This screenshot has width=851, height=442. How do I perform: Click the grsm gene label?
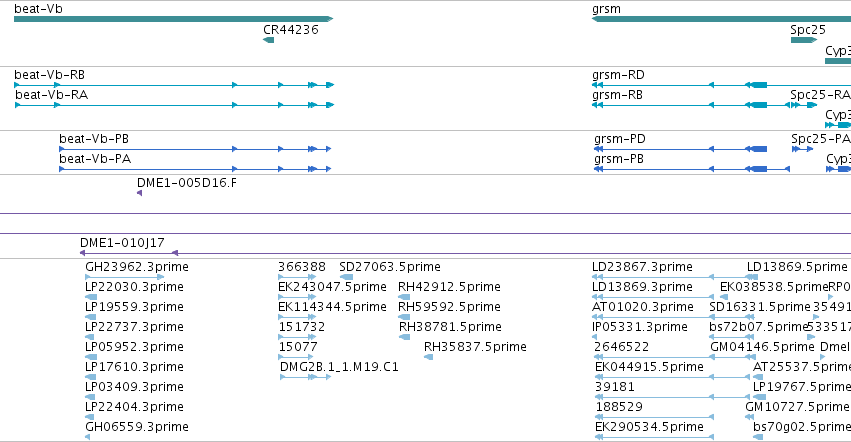point(606,9)
